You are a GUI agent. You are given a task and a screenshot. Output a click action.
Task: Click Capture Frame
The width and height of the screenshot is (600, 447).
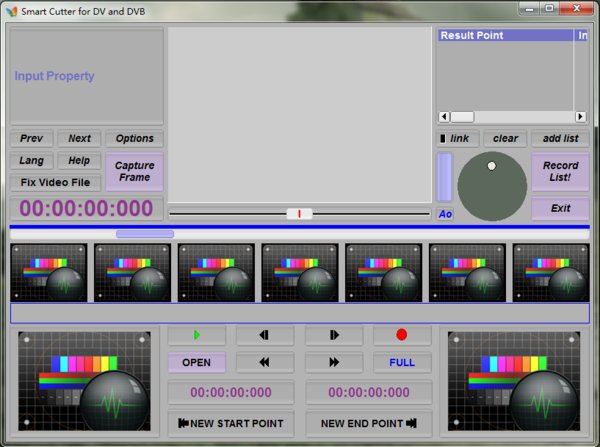pos(134,171)
